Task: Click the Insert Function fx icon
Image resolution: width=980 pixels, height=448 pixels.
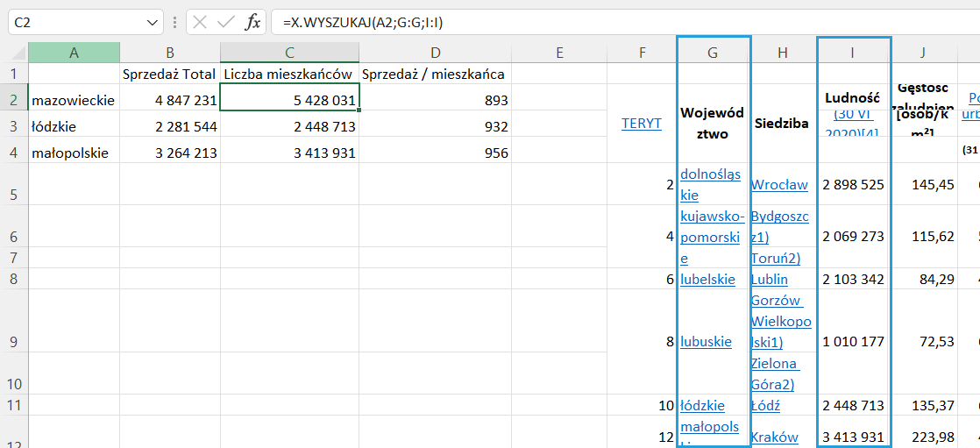Action: (252, 22)
